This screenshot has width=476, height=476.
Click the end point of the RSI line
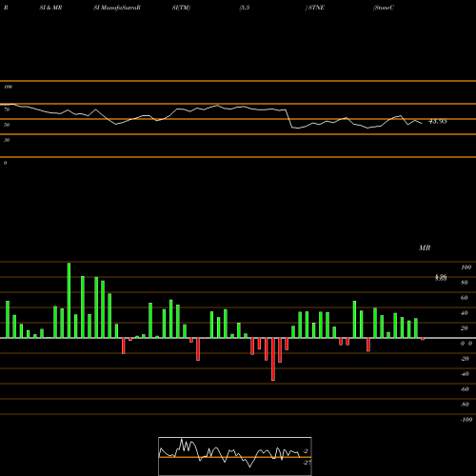(x=422, y=123)
